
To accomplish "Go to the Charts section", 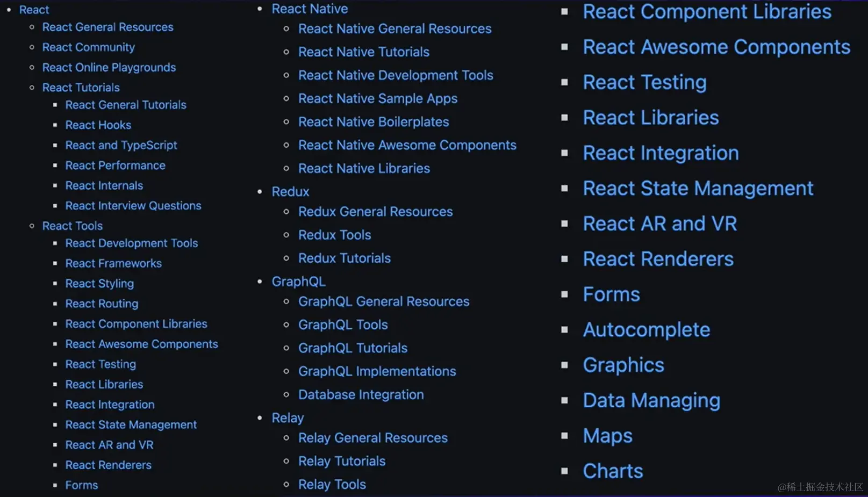I will pyautogui.click(x=613, y=471).
